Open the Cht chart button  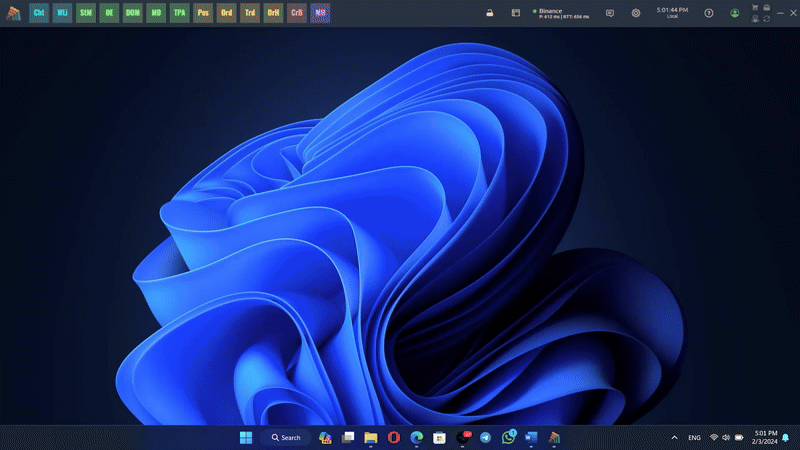tap(39, 13)
